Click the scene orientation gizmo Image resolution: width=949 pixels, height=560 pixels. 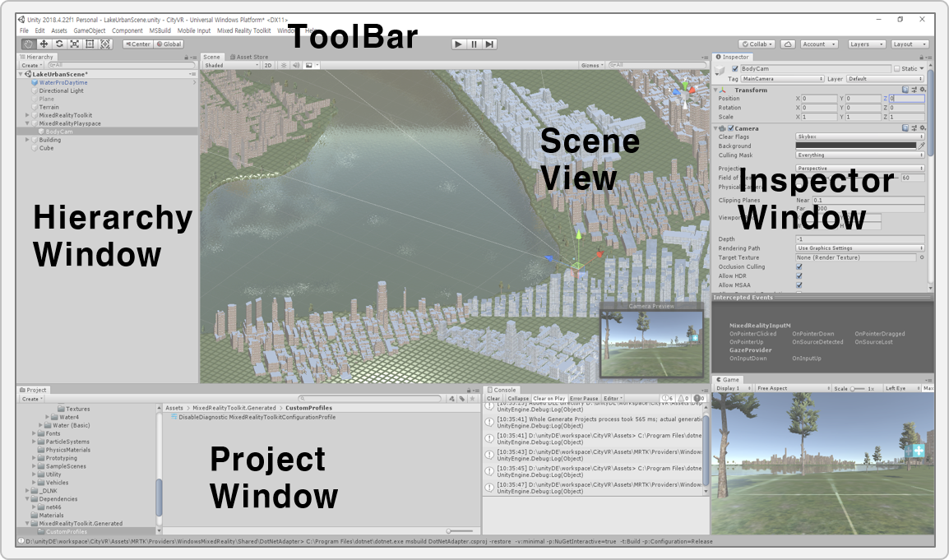(x=684, y=93)
